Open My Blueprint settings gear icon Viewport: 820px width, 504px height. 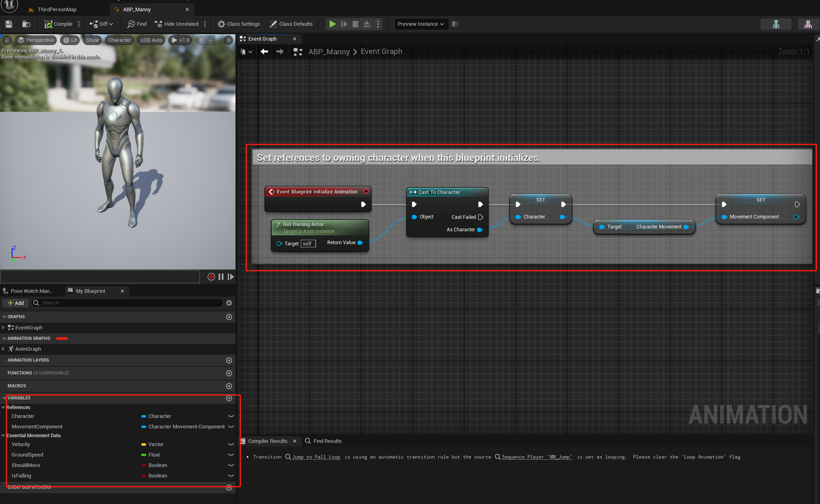pos(229,303)
